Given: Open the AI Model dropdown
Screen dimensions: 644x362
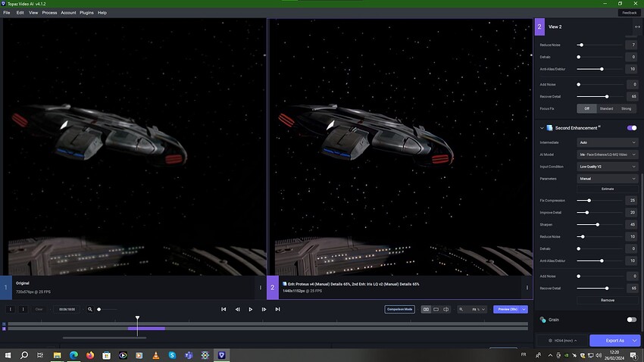Looking at the screenshot, I should point(607,154).
